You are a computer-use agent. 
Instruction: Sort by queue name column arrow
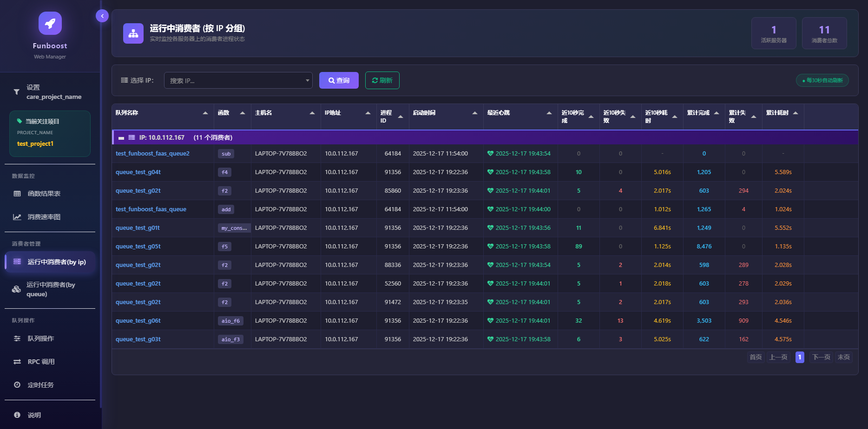(205, 113)
